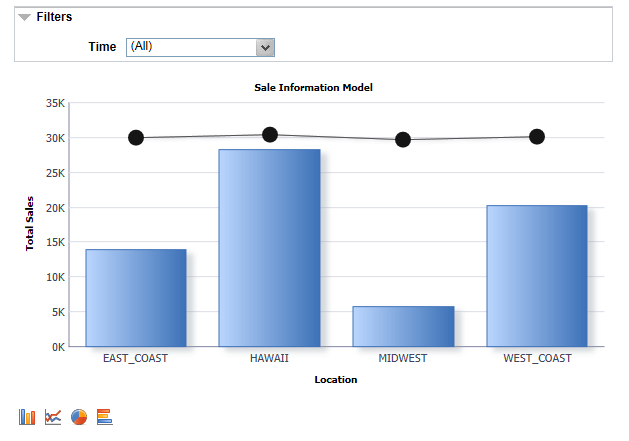Click the Sale Information Model chart title

click(x=313, y=87)
